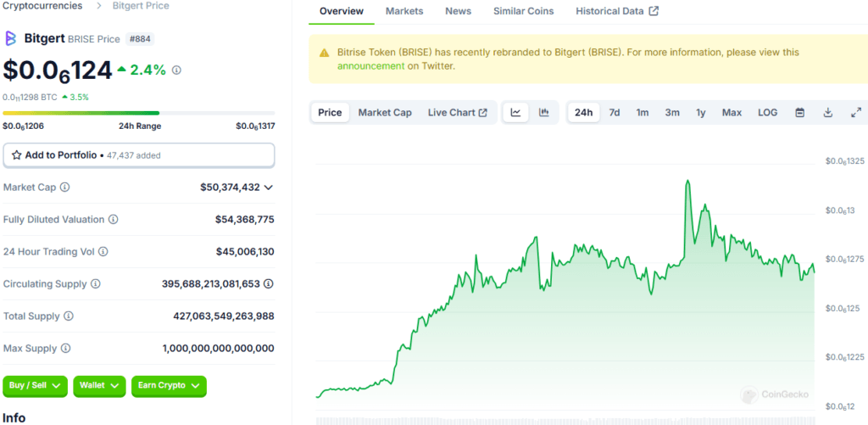Image resolution: width=868 pixels, height=425 pixels.
Task: Switch to the News tab
Action: pyautogui.click(x=459, y=11)
